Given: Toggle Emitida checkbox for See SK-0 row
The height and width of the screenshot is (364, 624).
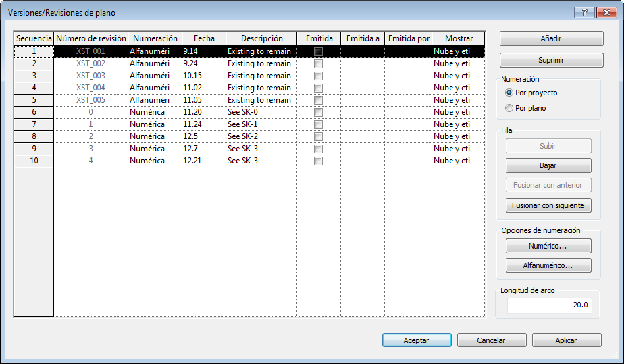Looking at the screenshot, I should [x=318, y=112].
